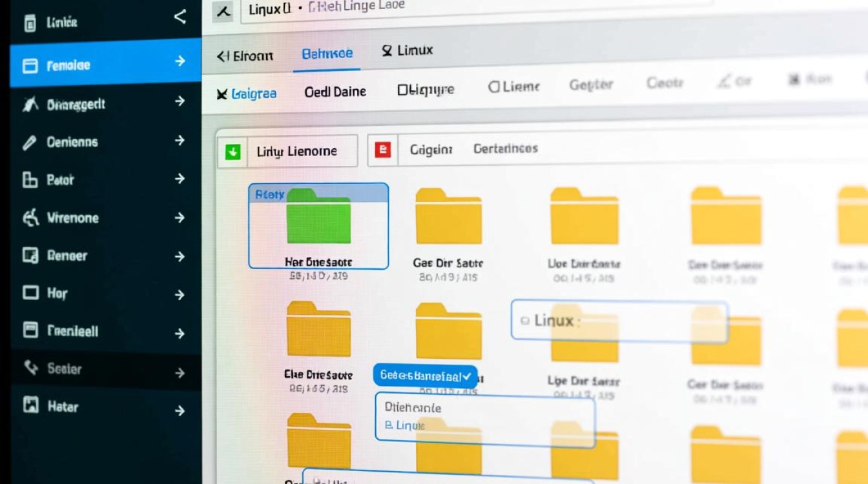Select the yellow Gae Dir Saote folder
The width and height of the screenshot is (868, 484).
click(448, 217)
